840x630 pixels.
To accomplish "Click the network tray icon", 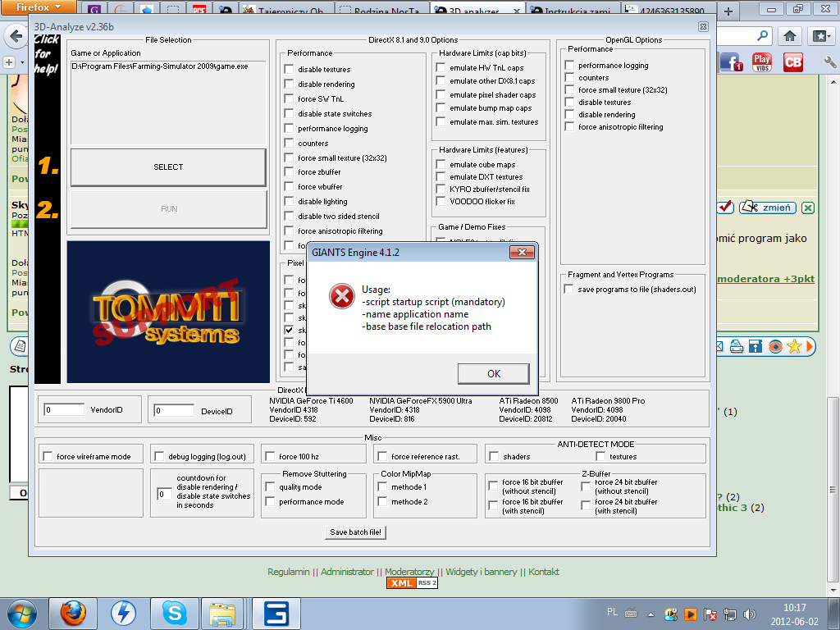I will [729, 614].
